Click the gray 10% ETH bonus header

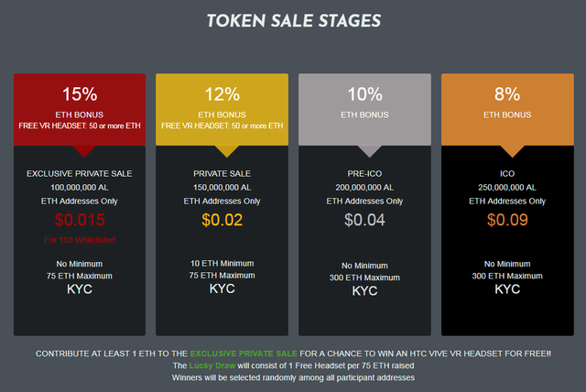point(364,108)
